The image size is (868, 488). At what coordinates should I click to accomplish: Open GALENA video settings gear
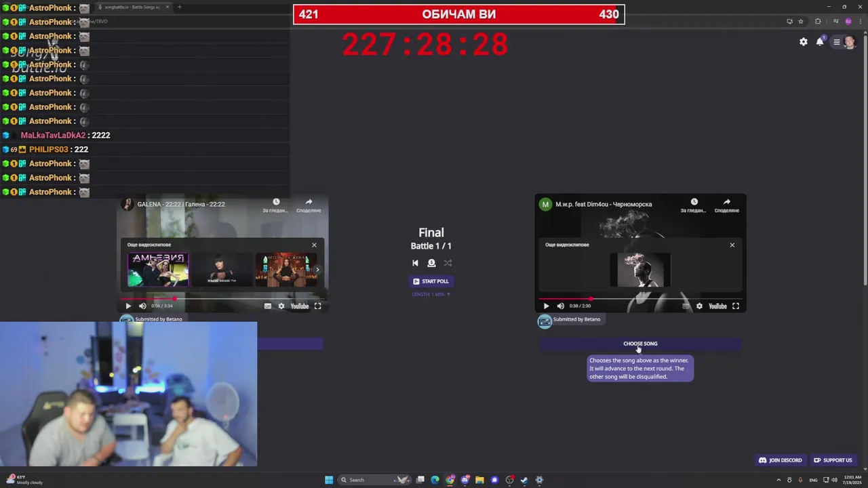coord(281,306)
